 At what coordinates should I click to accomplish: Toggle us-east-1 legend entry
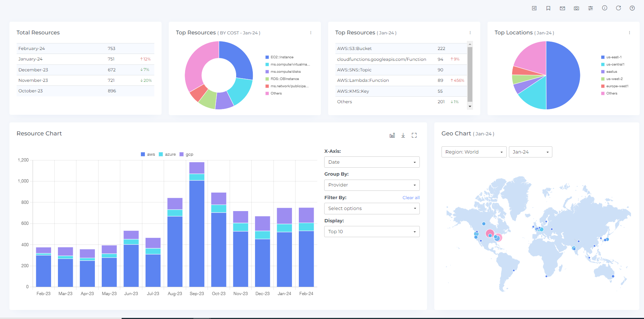click(611, 57)
